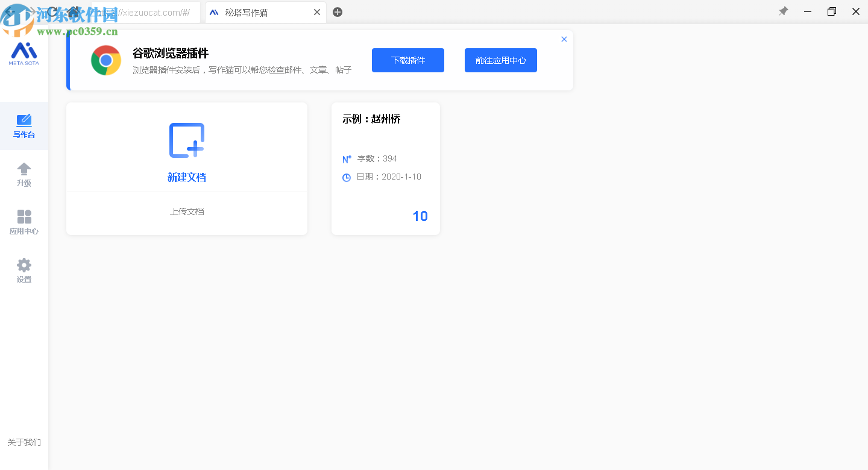
Task: Click the new document plus icon
Action: (x=187, y=140)
